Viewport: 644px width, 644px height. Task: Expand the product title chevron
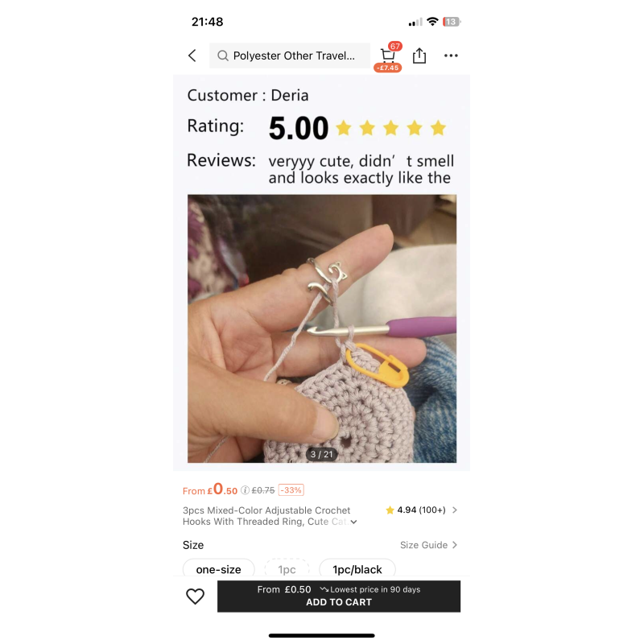tap(353, 522)
